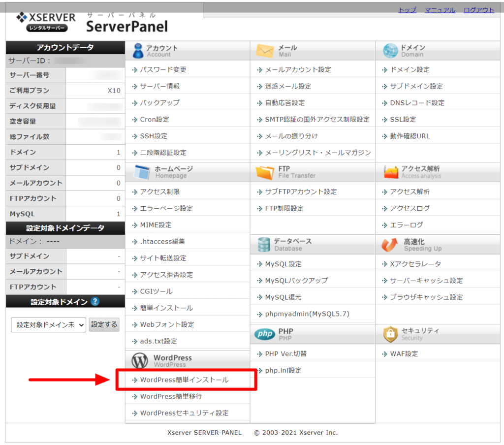Open WordPress簡単インストール
The height and width of the screenshot is (445, 504).
pyautogui.click(x=185, y=380)
